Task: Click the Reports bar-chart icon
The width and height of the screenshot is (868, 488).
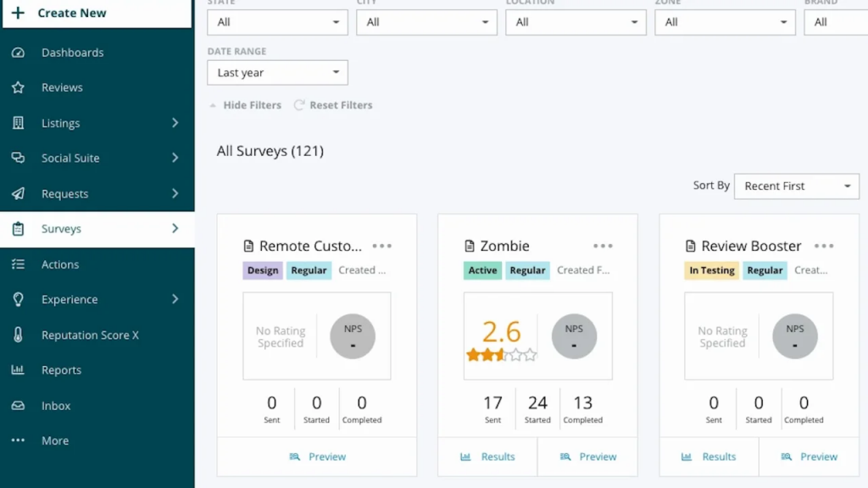Action: [19, 370]
